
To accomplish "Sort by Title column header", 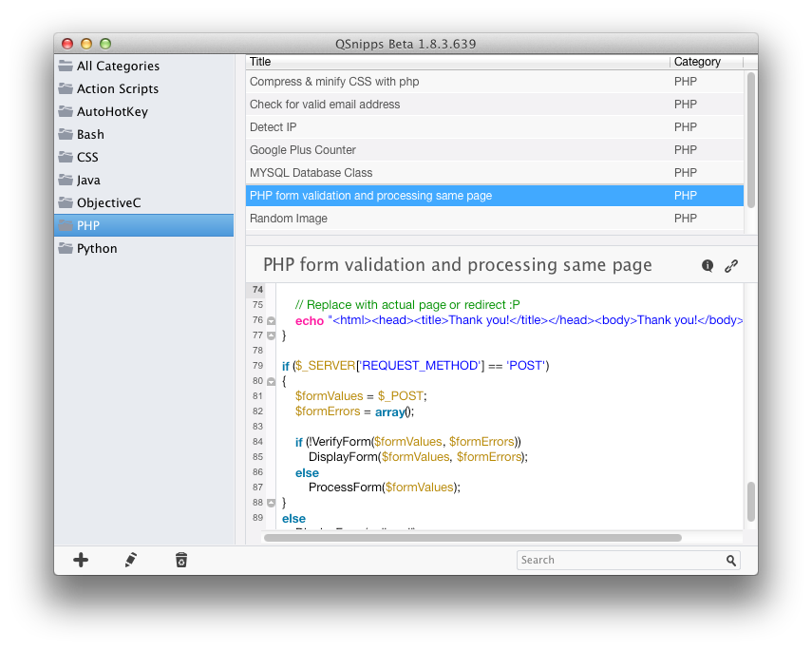I will pos(457,62).
